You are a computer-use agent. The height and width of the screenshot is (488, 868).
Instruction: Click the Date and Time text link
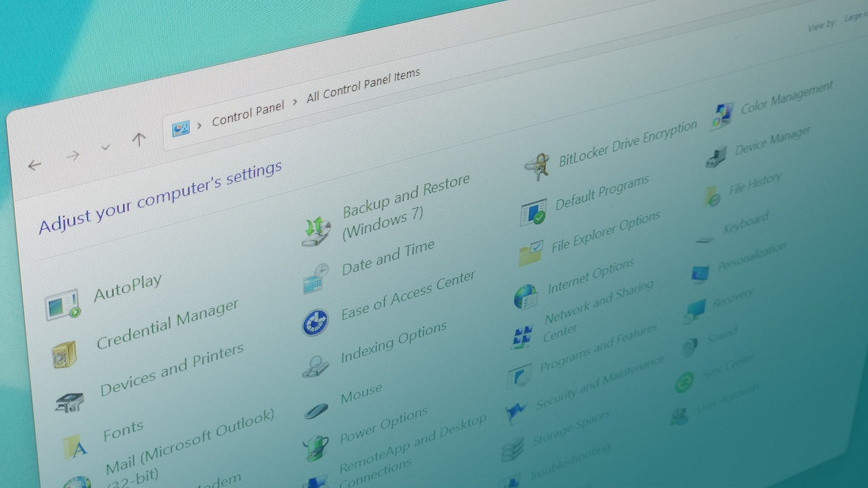(x=389, y=258)
